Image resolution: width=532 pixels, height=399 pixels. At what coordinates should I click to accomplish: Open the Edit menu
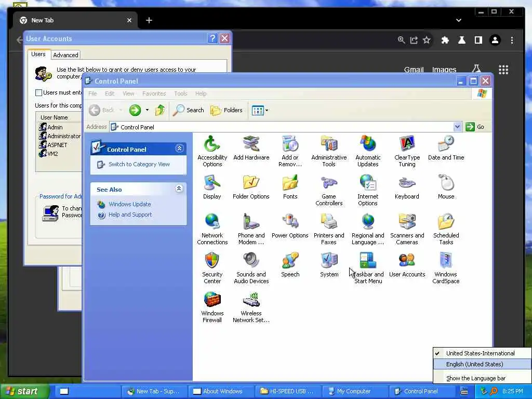click(x=109, y=94)
